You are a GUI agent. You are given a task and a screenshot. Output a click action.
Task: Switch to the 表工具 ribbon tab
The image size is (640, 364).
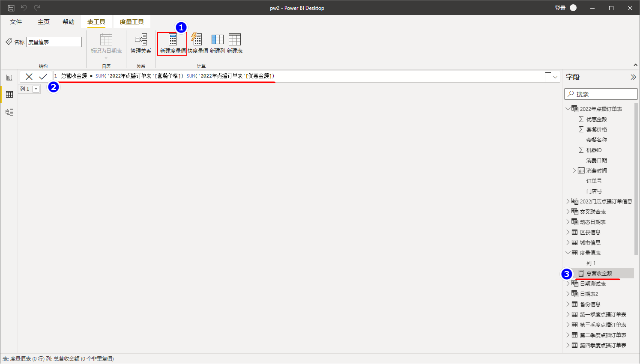click(96, 22)
